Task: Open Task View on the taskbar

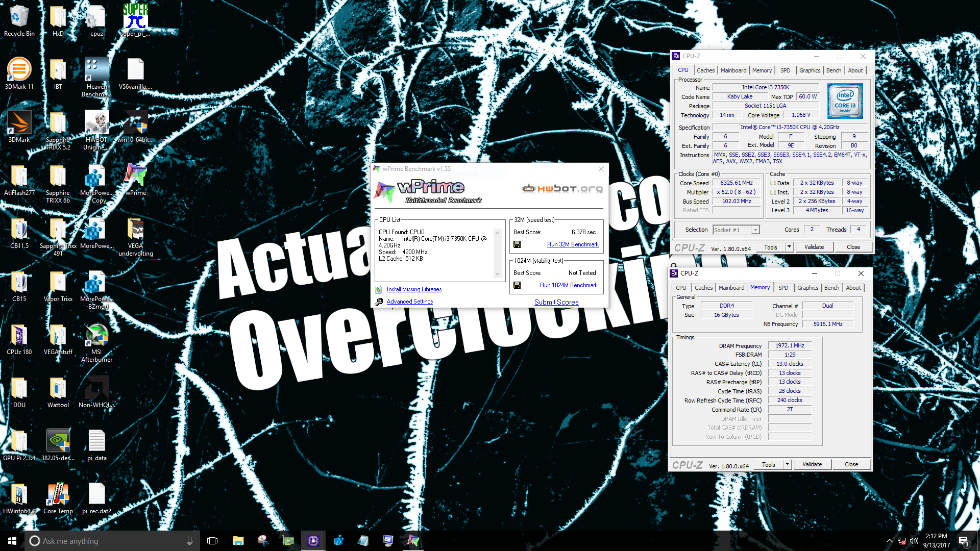Action: [x=212, y=541]
